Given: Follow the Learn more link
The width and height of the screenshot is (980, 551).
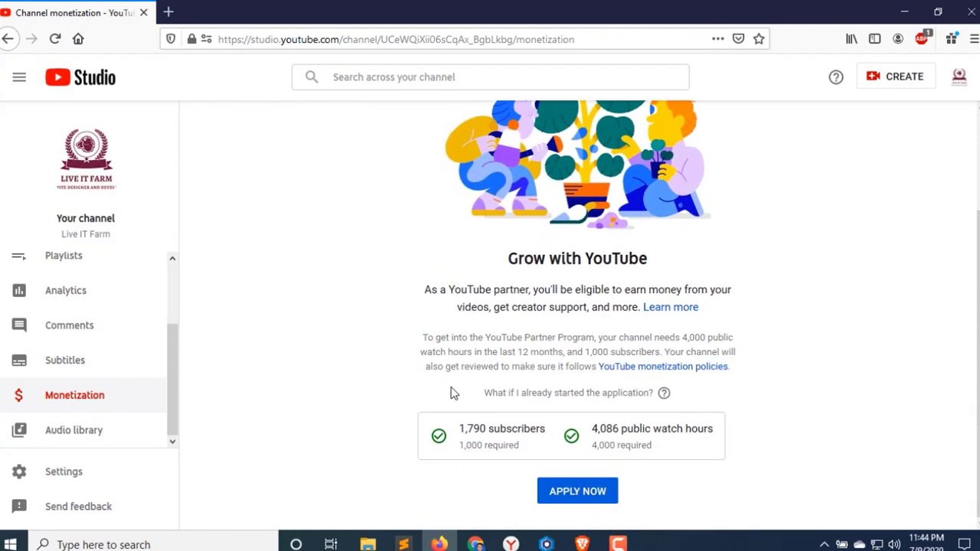Looking at the screenshot, I should pyautogui.click(x=671, y=307).
